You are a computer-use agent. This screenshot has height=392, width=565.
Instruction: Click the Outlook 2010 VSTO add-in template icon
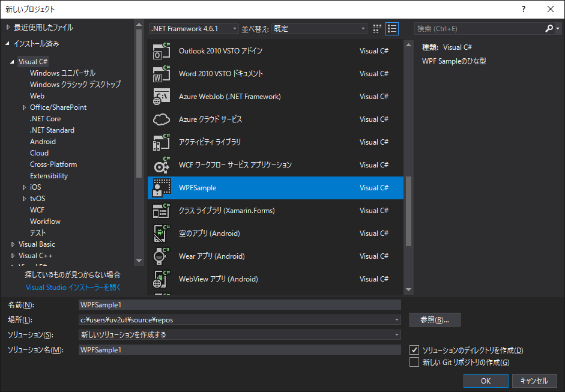pyautogui.click(x=161, y=51)
